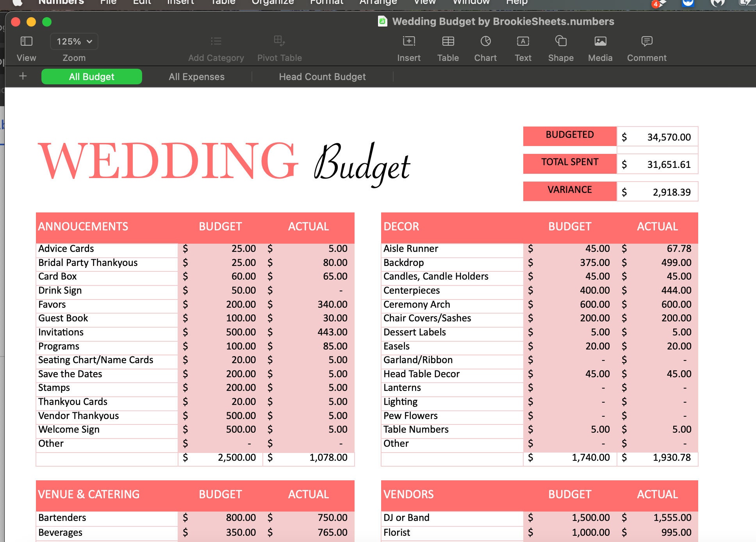Click the Pivot Table toolbar icon

click(x=280, y=47)
